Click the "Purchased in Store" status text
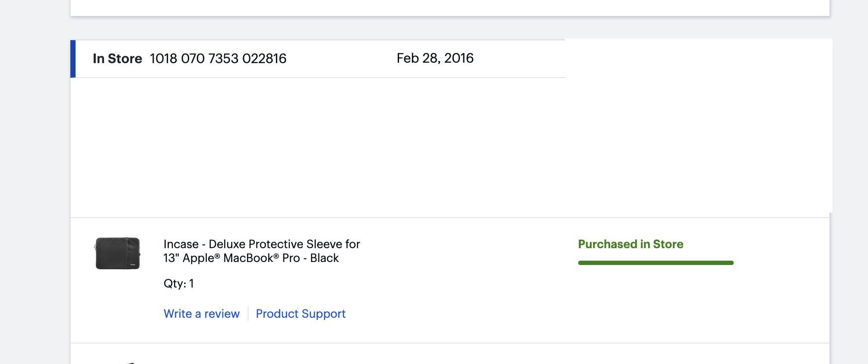Image resolution: width=868 pixels, height=364 pixels. click(x=630, y=244)
